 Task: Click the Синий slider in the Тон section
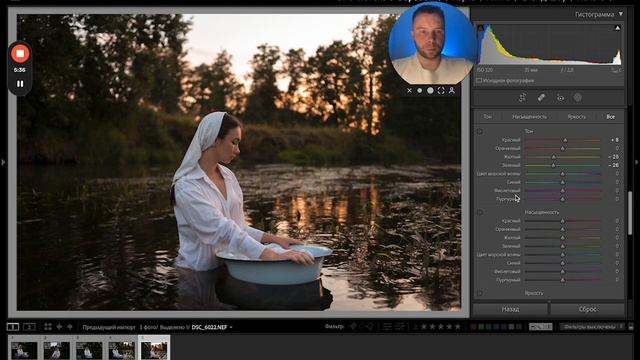click(562, 182)
